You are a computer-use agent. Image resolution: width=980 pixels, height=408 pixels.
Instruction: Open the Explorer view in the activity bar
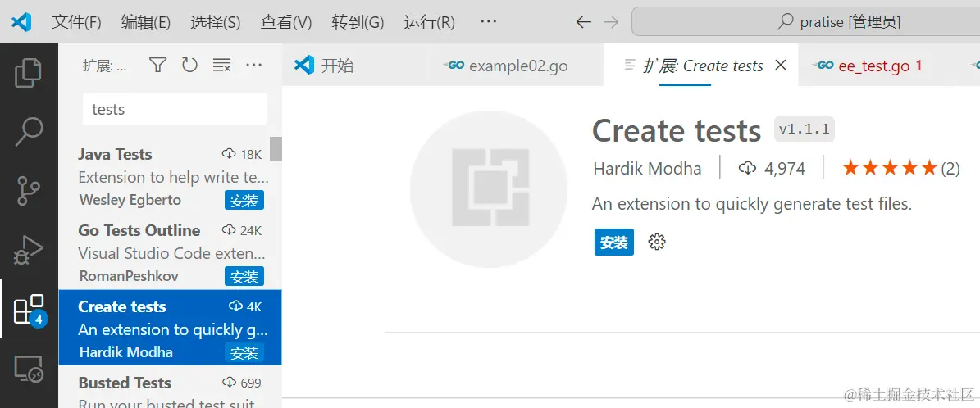(x=29, y=73)
